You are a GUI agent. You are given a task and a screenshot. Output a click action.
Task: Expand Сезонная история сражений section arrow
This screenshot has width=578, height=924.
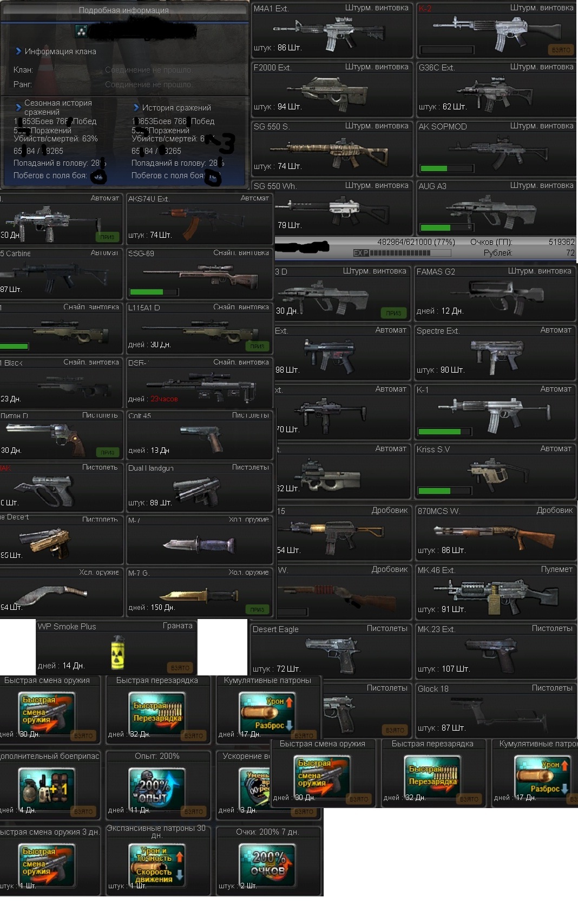(18, 107)
